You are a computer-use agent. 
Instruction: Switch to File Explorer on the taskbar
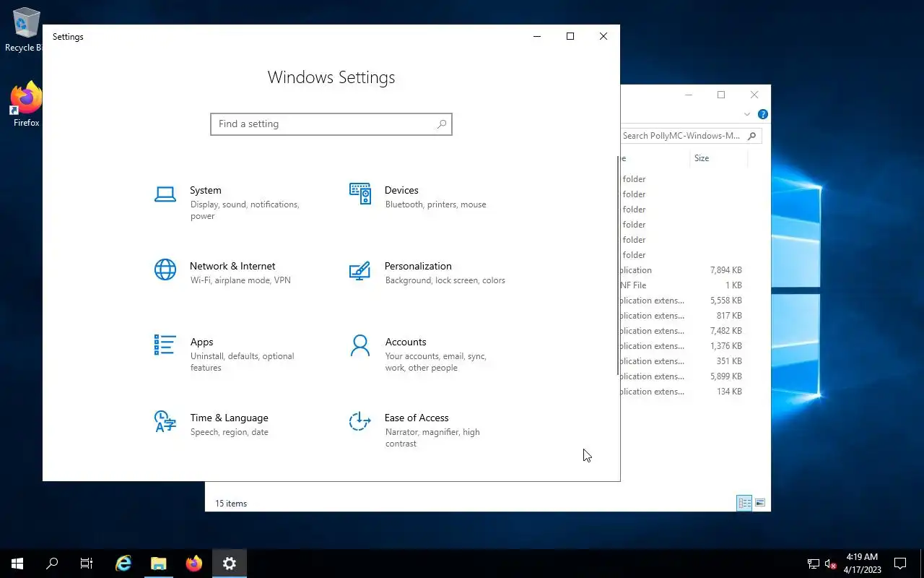(159, 564)
